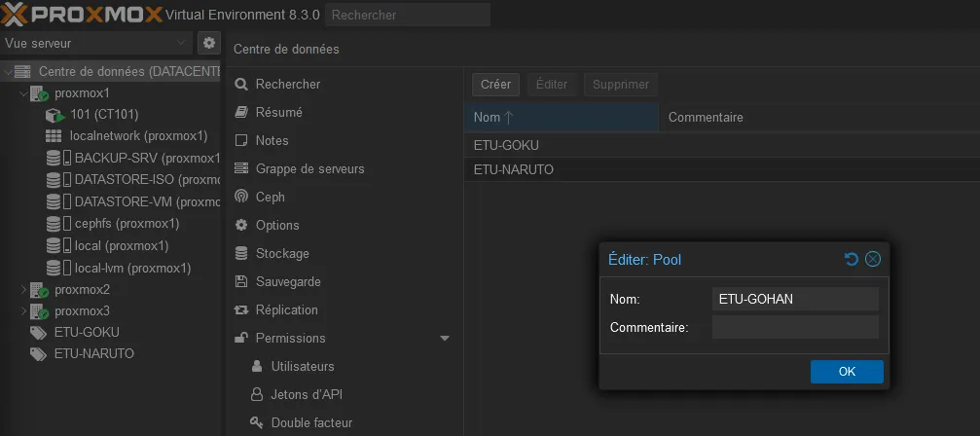Viewport: 980px width, 436px height.
Task: Open Réplication via its arrows icon
Action: click(241, 309)
